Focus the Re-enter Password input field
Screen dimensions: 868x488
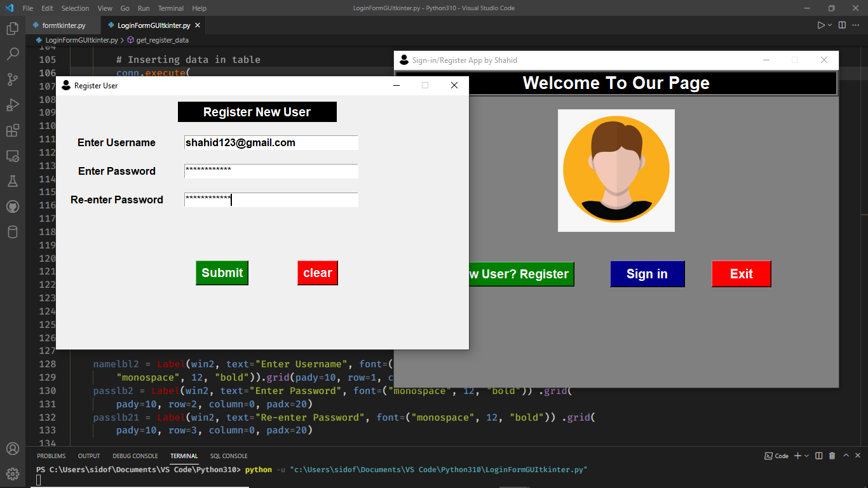point(271,200)
